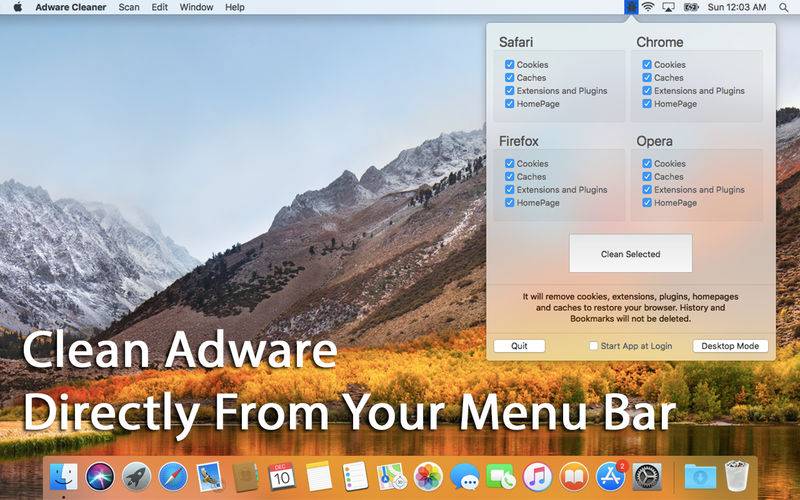Image resolution: width=800 pixels, height=500 pixels.
Task: Toggle Safari HomePage checkbox
Action: point(509,104)
